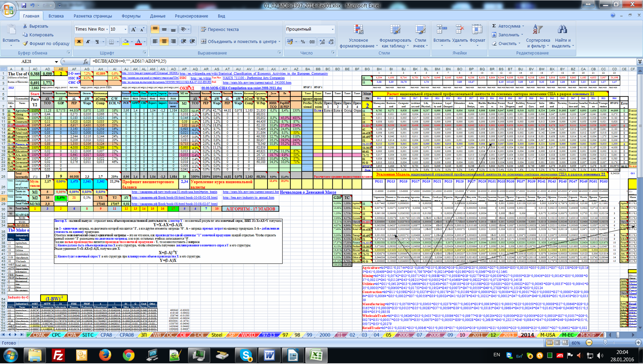Open the AutoSum (Автосумма) dropdown arrow

(523, 26)
